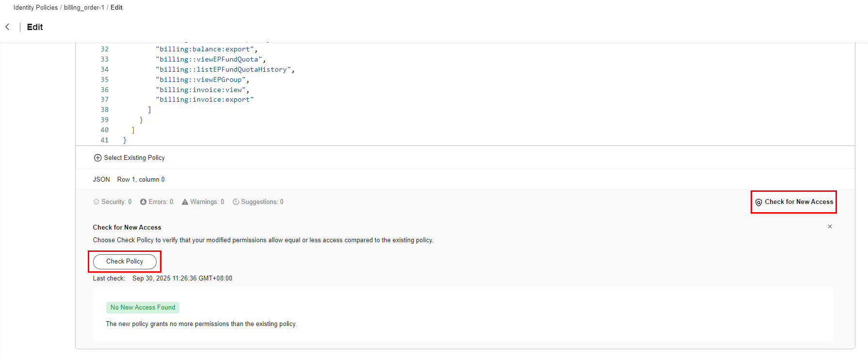Click the Row 1, column 0 indicator

click(141, 180)
